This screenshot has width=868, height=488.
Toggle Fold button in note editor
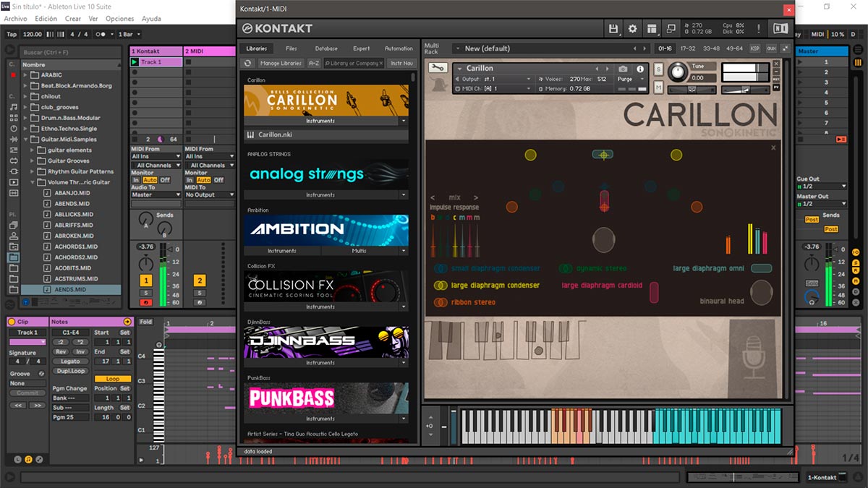tap(146, 322)
